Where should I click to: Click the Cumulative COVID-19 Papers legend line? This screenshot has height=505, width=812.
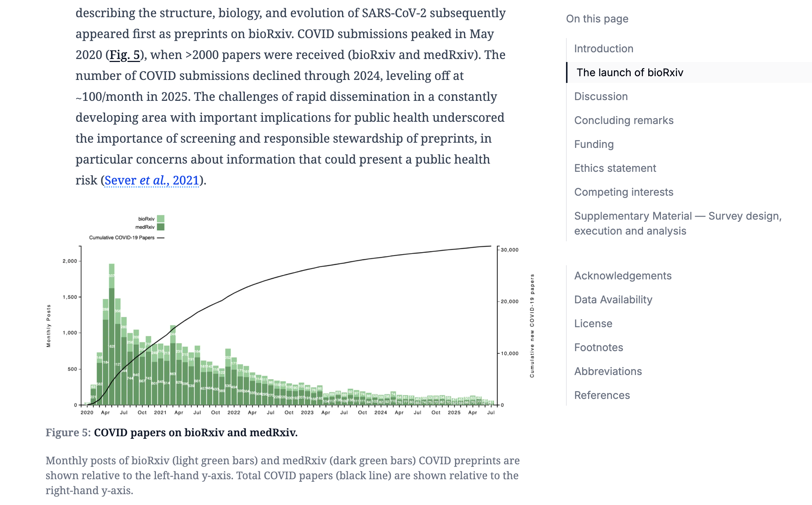click(161, 238)
